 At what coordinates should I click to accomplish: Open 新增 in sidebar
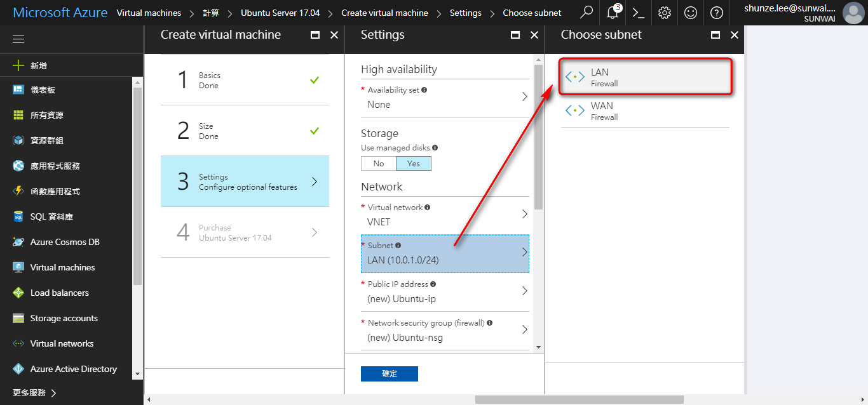pyautogui.click(x=71, y=65)
